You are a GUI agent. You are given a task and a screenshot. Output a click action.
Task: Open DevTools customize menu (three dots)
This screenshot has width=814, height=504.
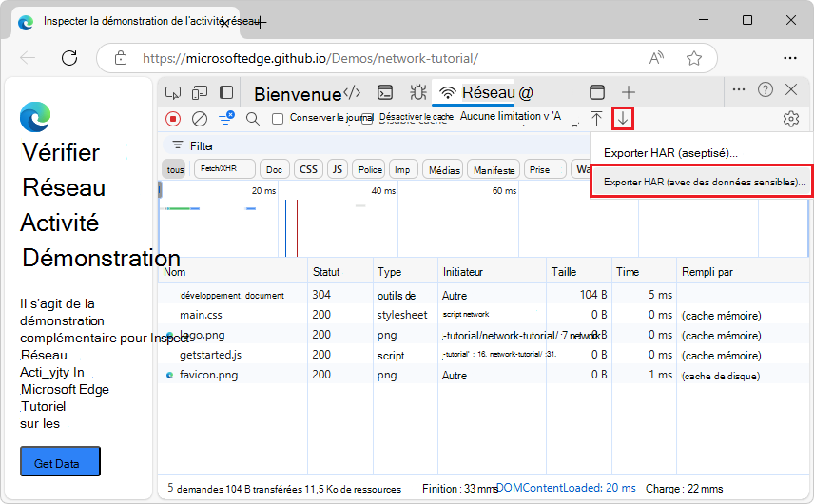(x=739, y=89)
